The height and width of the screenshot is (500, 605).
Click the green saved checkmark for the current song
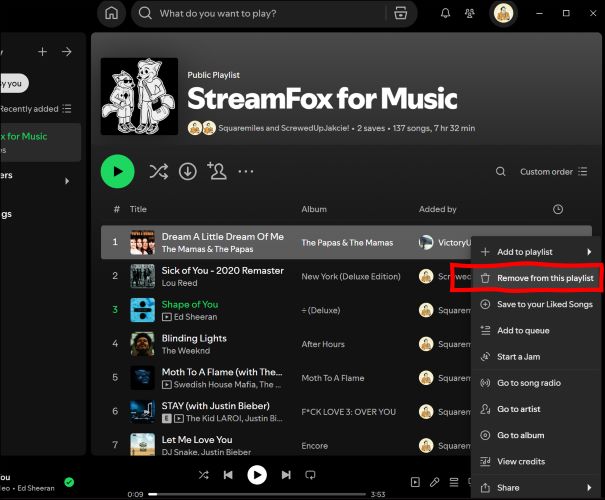pos(69,482)
